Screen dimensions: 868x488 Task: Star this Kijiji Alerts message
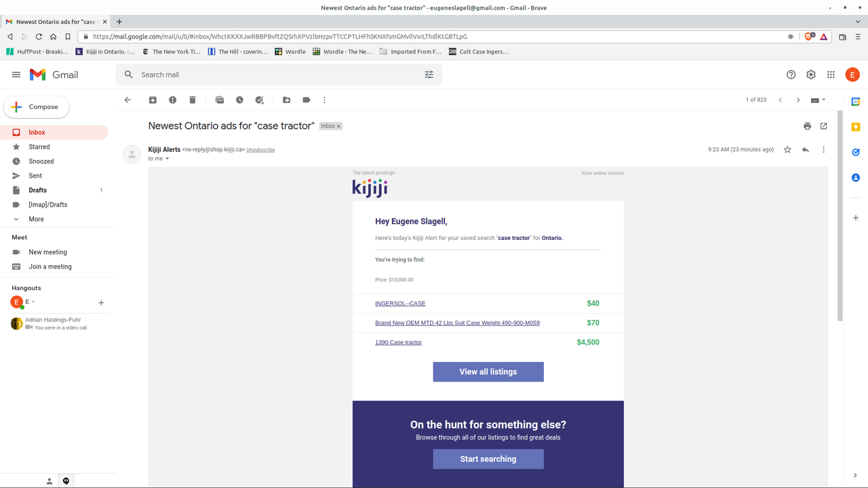(x=787, y=150)
